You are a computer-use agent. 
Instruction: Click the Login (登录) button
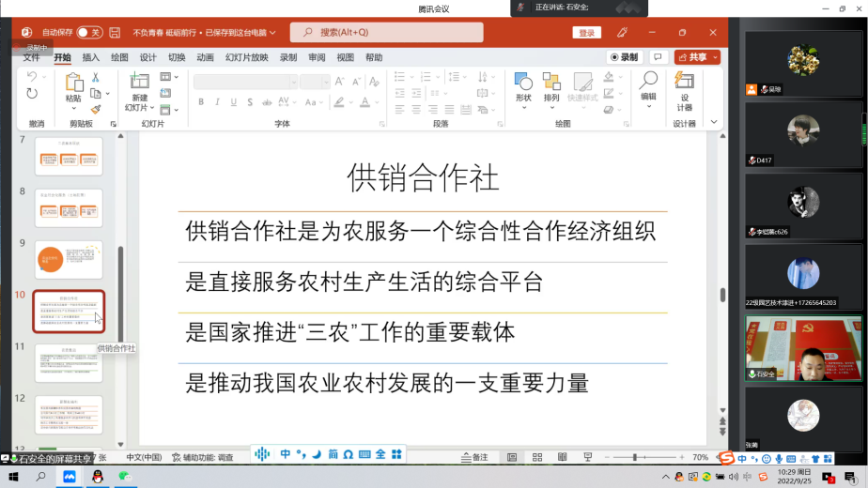[587, 32]
